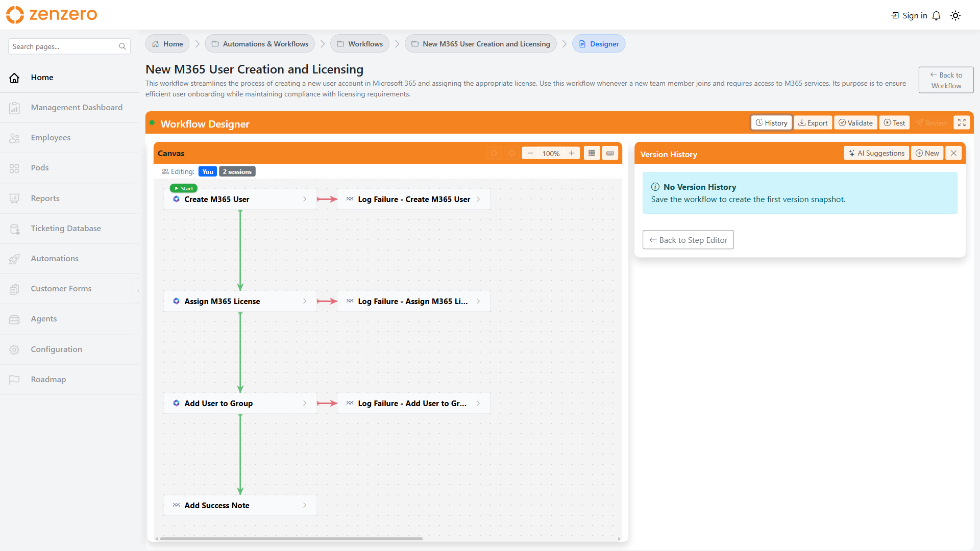Enter fullscreen for Workflow Designer
Viewport: 980px width, 551px height.
pyautogui.click(x=962, y=123)
